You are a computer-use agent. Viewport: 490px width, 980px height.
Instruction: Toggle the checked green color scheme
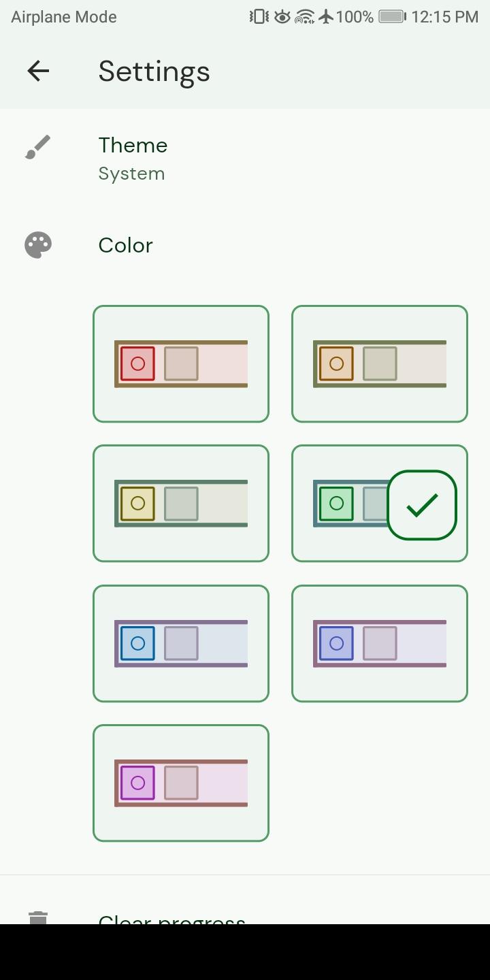pyautogui.click(x=380, y=504)
